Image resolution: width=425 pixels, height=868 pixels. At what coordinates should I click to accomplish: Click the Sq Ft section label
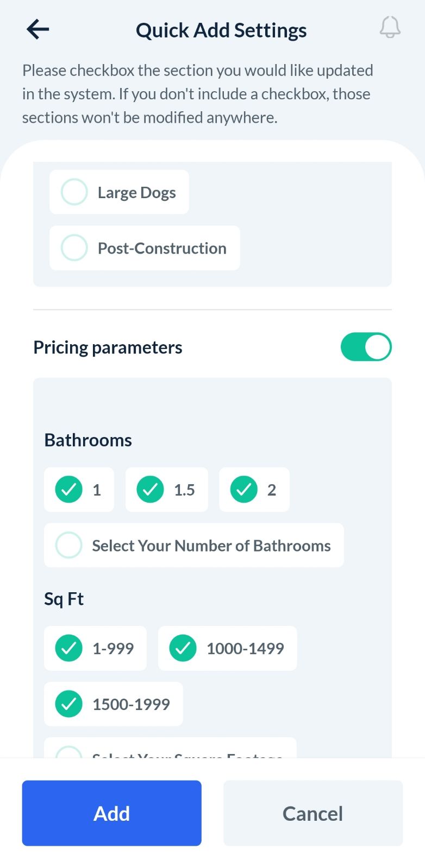pos(64,599)
